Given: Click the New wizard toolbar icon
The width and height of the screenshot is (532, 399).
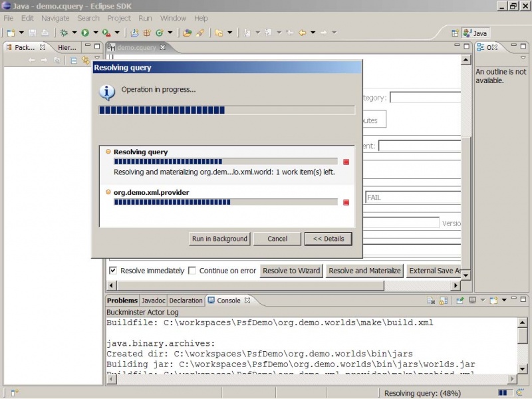Looking at the screenshot, I should click(x=11, y=33).
